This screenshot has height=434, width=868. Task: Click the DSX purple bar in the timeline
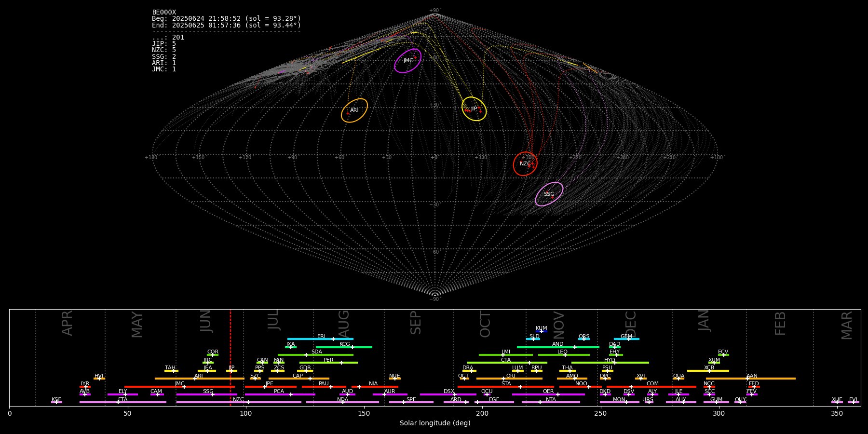coord(448,394)
